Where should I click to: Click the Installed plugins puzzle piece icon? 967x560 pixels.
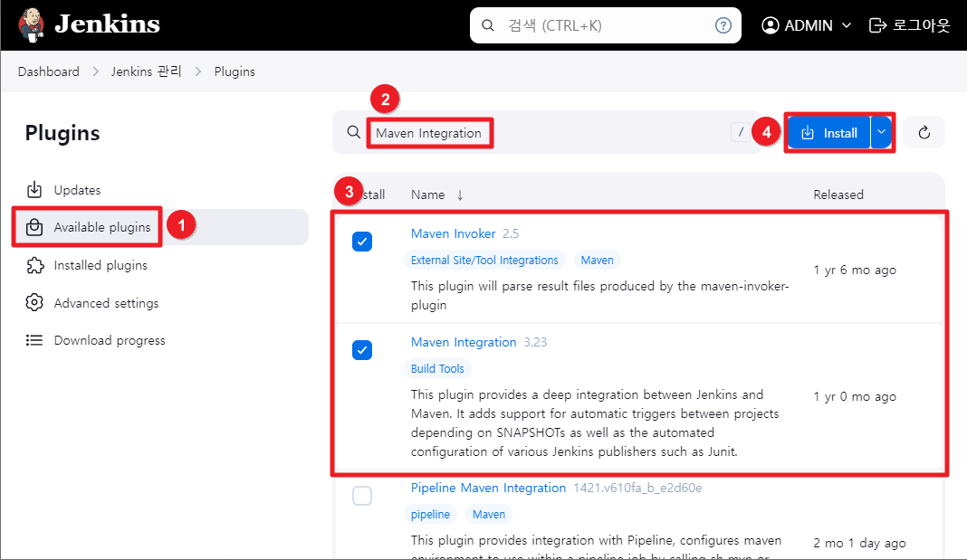tap(34, 265)
